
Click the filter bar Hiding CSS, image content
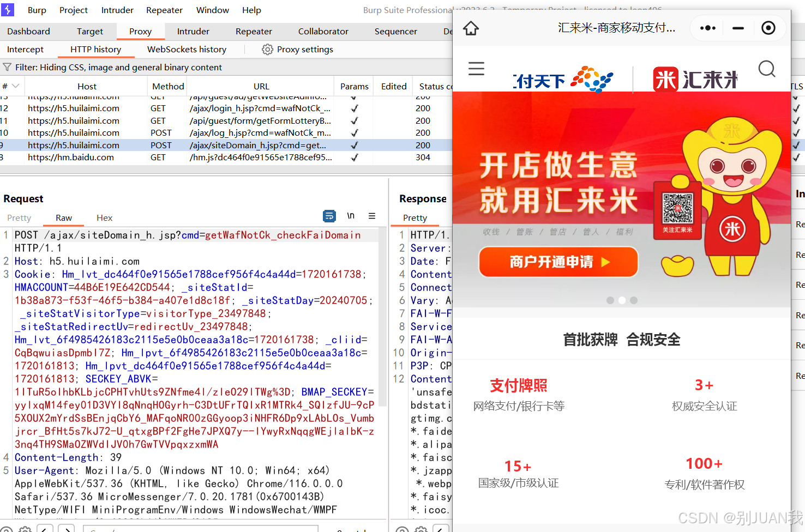118,67
